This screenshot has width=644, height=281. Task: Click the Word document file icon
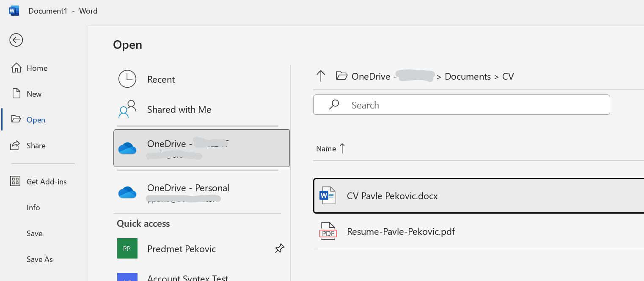(x=328, y=195)
